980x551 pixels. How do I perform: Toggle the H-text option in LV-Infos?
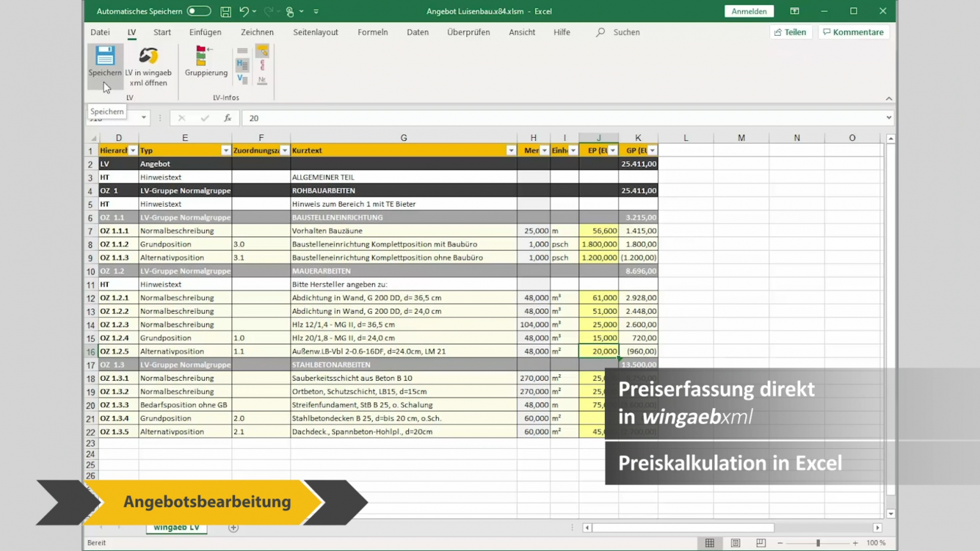point(242,64)
